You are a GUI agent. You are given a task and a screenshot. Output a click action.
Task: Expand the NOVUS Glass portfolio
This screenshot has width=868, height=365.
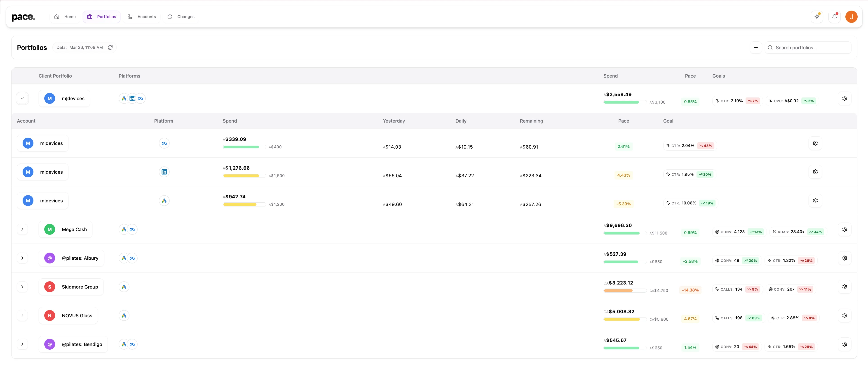click(x=22, y=315)
